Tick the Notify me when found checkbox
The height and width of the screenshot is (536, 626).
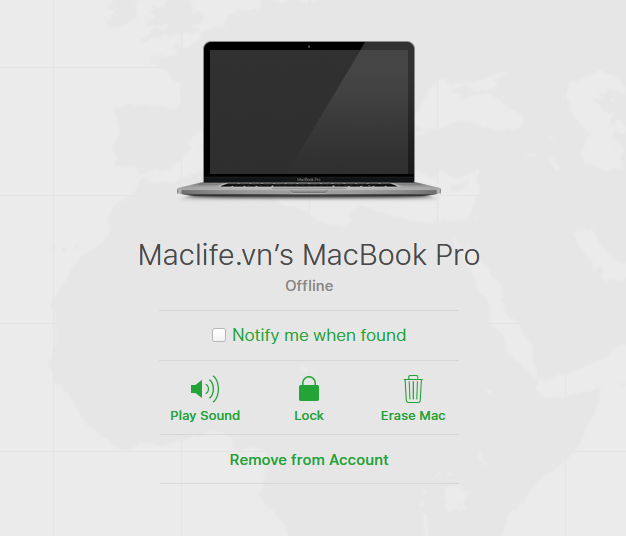[219, 335]
